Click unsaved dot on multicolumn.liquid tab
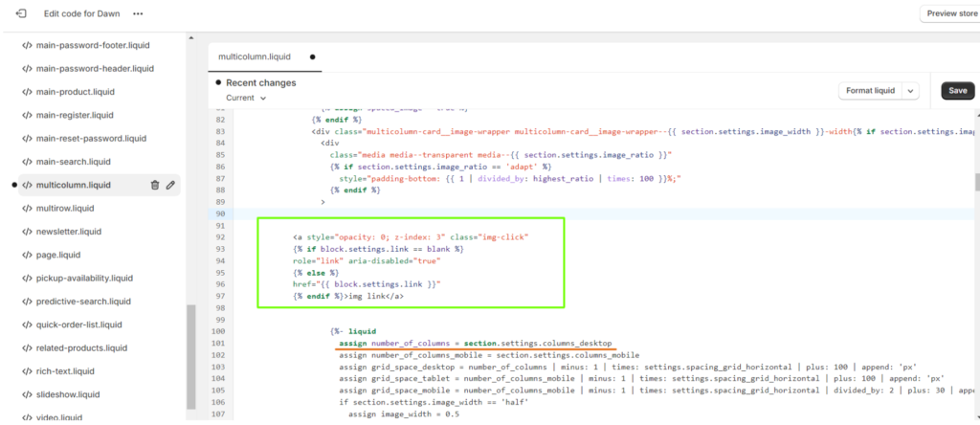Screen dimensions: 980x425 click(313, 56)
